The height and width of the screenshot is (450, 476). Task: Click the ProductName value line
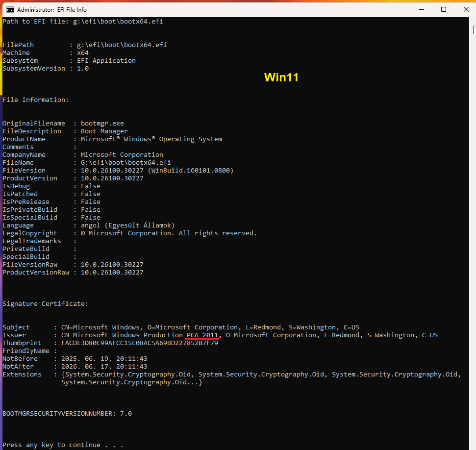click(x=151, y=139)
